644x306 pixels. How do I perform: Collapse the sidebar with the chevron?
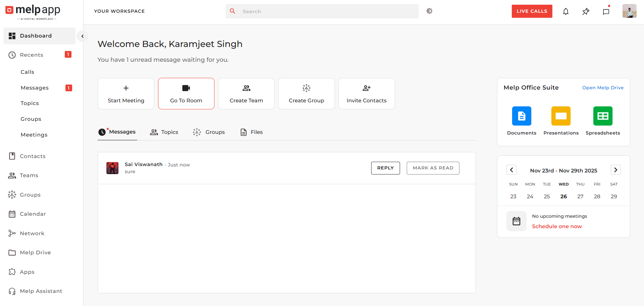click(82, 36)
